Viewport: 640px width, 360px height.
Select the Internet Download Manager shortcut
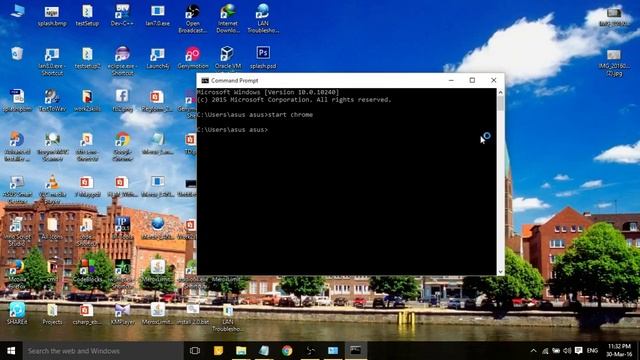coord(228,18)
